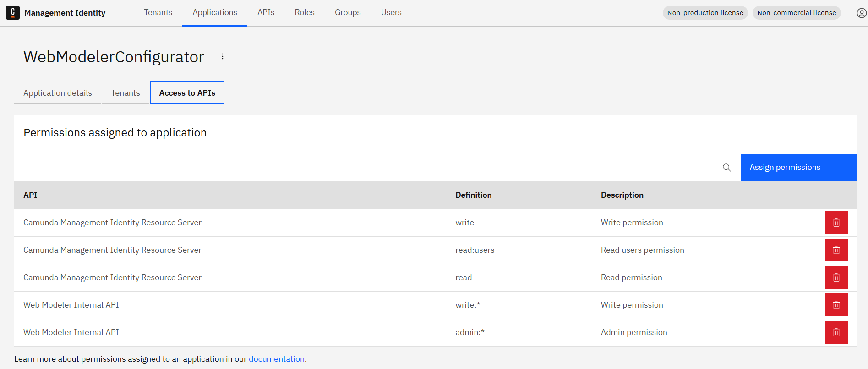
Task: Open the documentation link
Action: [x=277, y=359]
